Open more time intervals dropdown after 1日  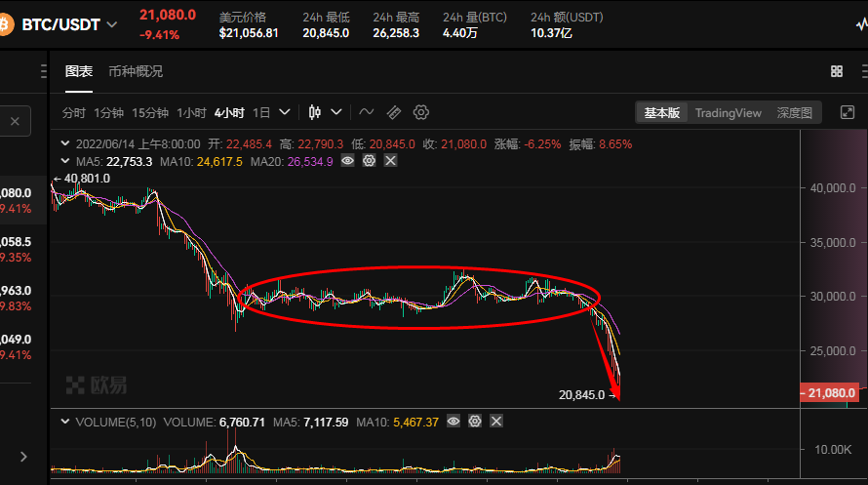pyautogui.click(x=285, y=112)
